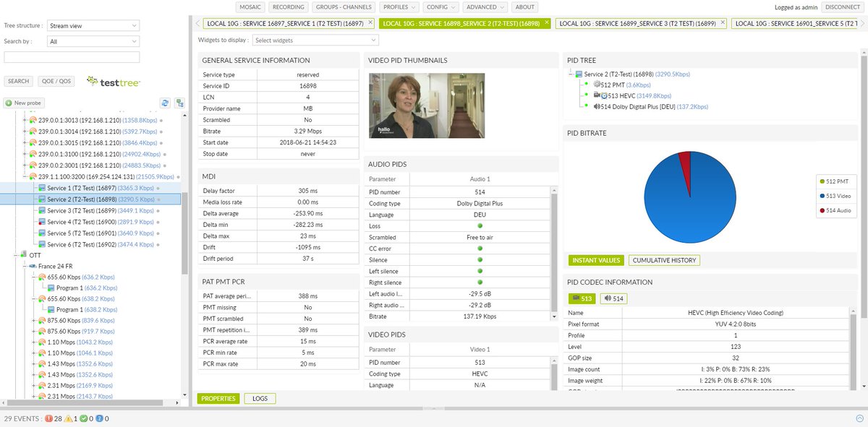The image size is (868, 427).
Task: Click the New probe button
Action: pyautogui.click(x=24, y=103)
